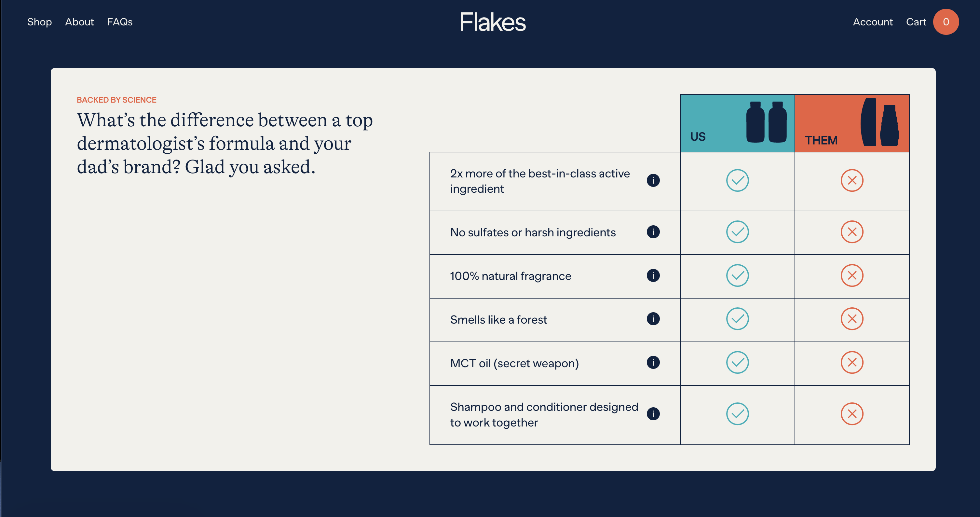Click the Flakes logo
This screenshot has width=980, height=517.
click(492, 22)
